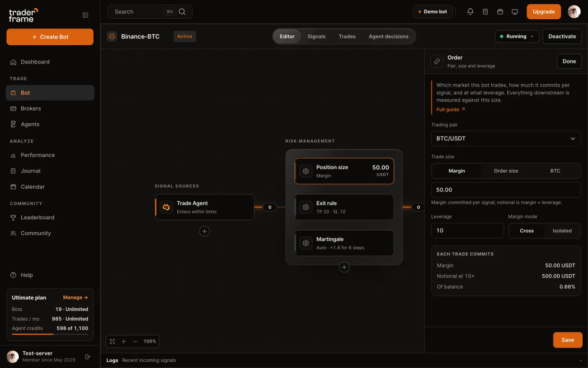Click the gear icon on Position size

(x=306, y=171)
